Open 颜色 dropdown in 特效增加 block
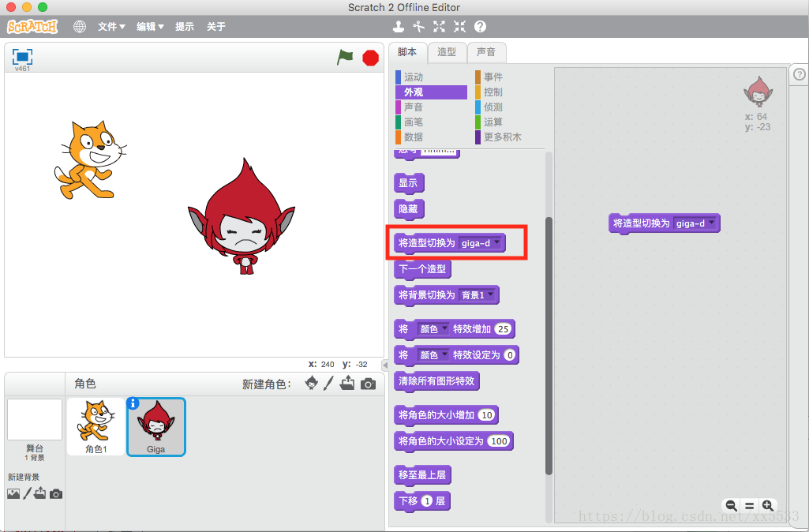The image size is (809, 532). tap(433, 328)
